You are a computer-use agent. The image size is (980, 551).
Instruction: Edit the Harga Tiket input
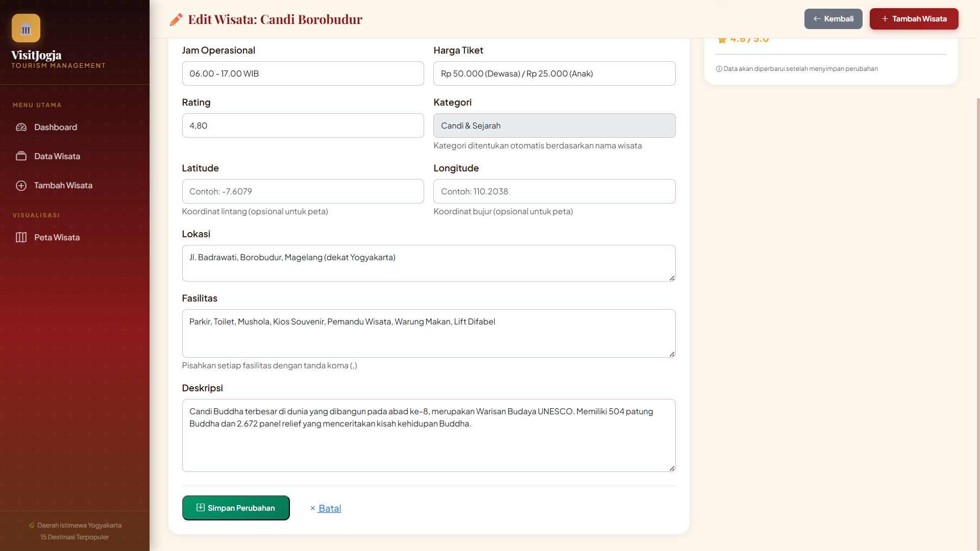pyautogui.click(x=554, y=73)
